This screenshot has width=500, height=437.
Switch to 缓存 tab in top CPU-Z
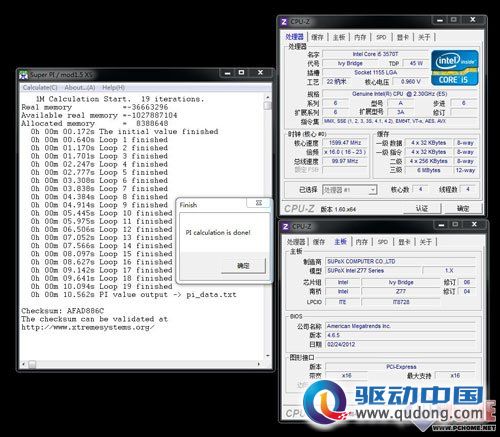[x=317, y=37]
